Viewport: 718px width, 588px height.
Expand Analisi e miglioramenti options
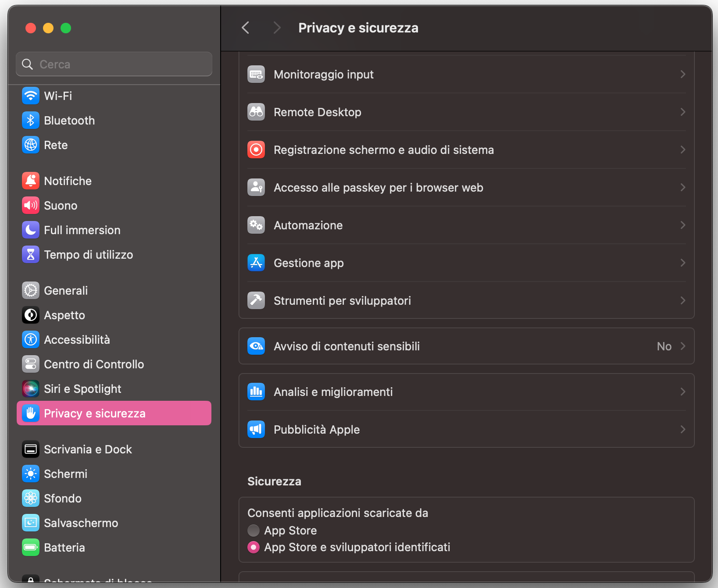[x=682, y=392]
